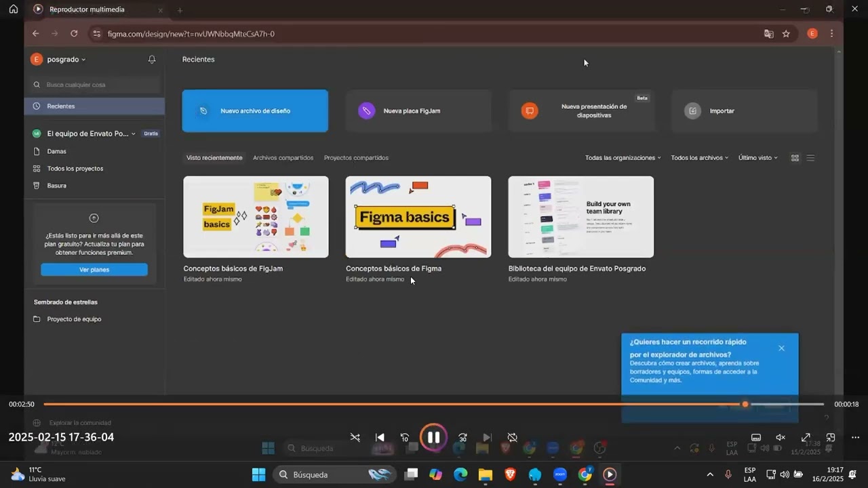Toggle shuffle in the media player
This screenshot has width=868, height=488.
[x=355, y=438]
